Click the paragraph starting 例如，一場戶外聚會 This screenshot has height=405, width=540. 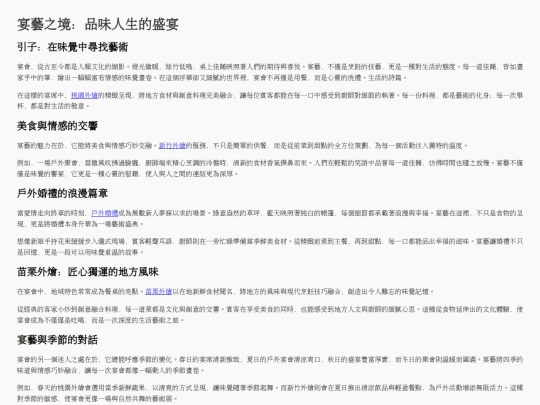click(x=270, y=168)
